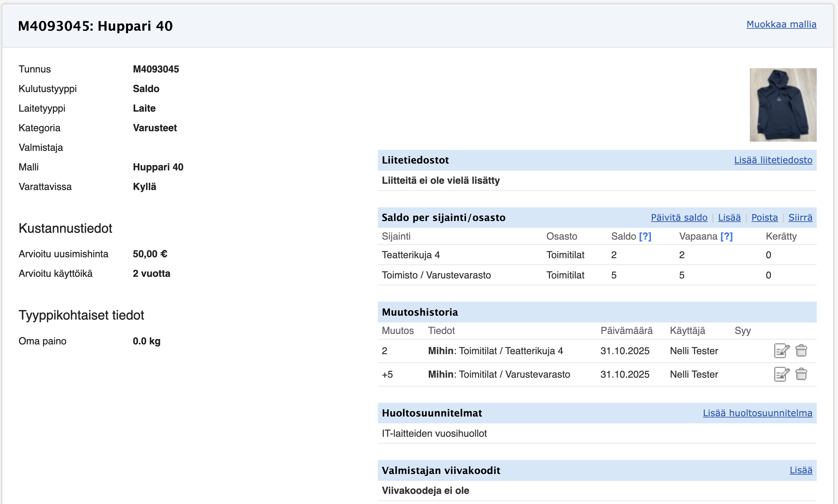Select the Teatterikuja 4 balance row
This screenshot has height=504, width=838.
pos(410,255)
